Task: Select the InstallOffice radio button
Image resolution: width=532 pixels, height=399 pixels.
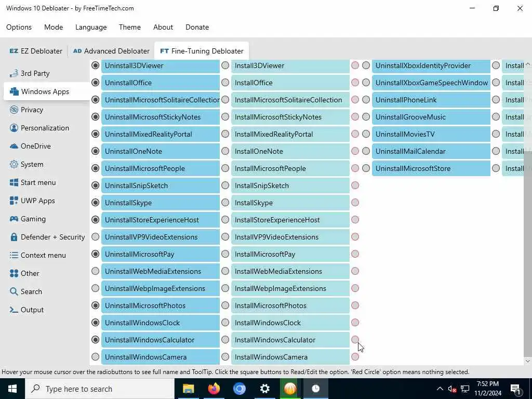Action: tap(225, 83)
